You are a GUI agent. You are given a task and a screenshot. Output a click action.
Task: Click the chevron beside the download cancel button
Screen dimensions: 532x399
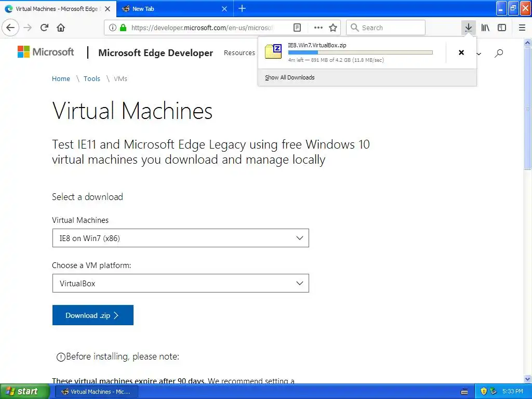point(478,54)
